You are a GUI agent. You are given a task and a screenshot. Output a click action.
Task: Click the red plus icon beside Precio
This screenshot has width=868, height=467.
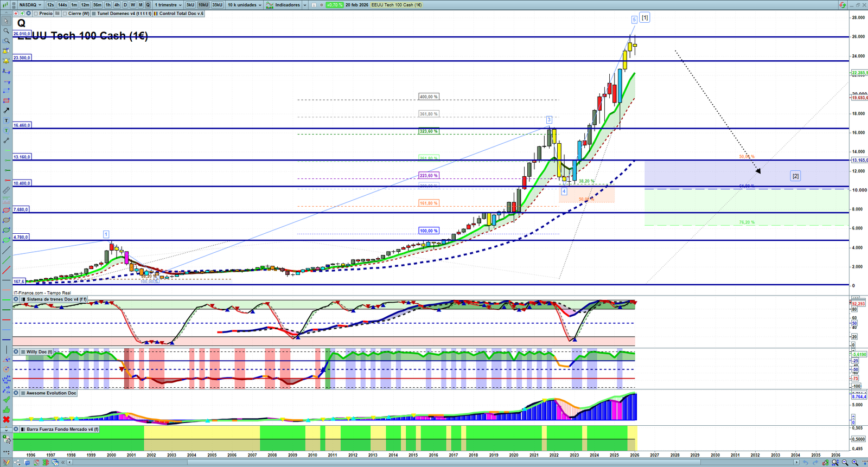click(x=16, y=14)
